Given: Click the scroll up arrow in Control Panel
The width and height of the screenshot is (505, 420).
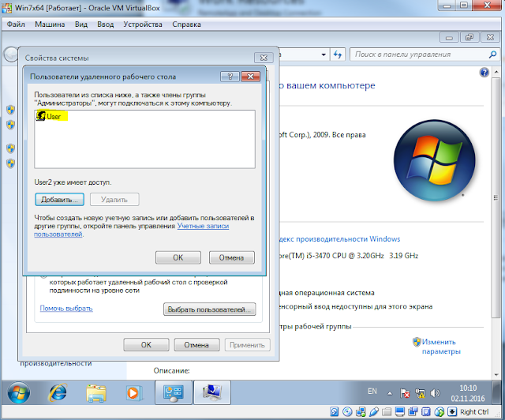Looking at the screenshot, I should click(496, 72).
